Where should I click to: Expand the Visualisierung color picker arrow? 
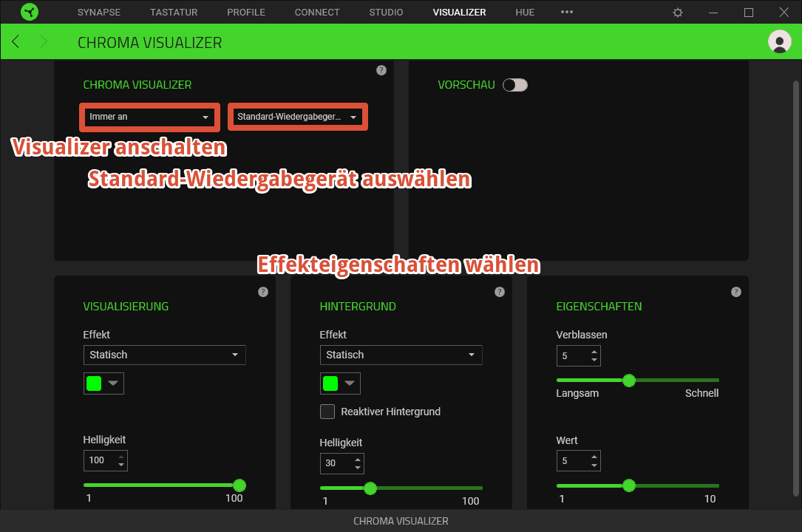coord(113,383)
